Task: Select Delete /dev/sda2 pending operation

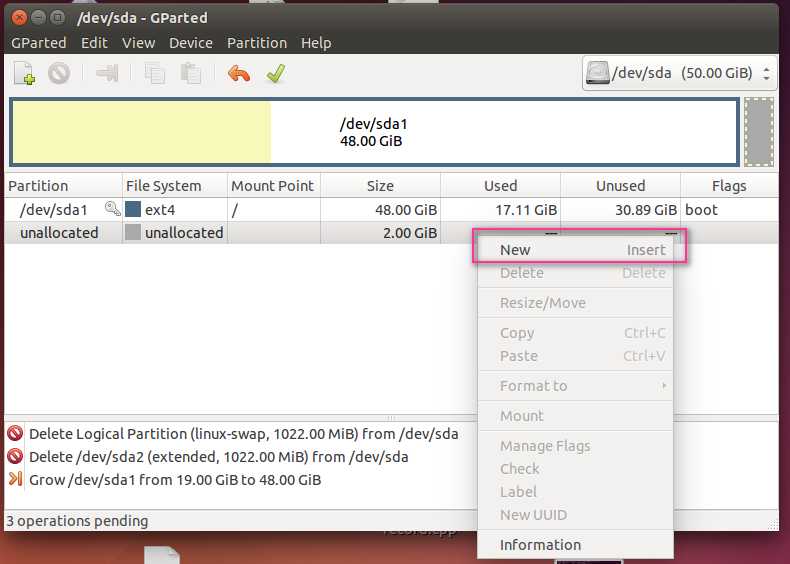Action: [x=219, y=457]
